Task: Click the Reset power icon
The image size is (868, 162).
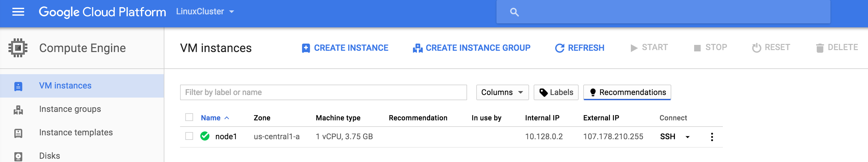Action: (756, 48)
